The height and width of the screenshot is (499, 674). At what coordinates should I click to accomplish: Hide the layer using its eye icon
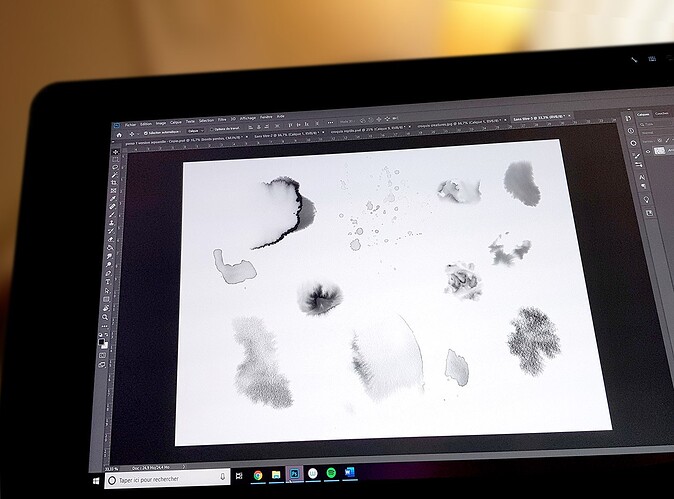click(648, 151)
